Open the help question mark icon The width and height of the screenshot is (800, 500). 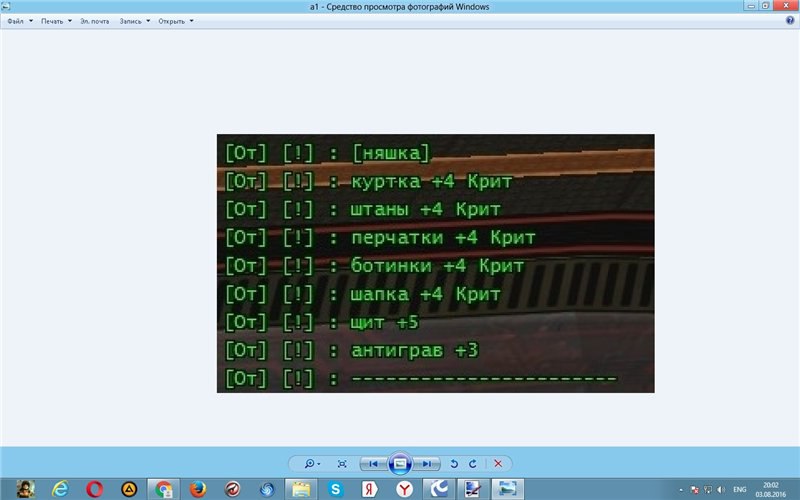pyautogui.click(x=790, y=20)
